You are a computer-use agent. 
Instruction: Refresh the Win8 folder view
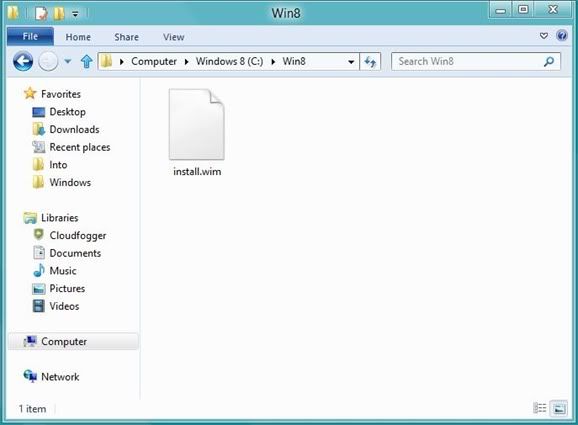coord(370,62)
